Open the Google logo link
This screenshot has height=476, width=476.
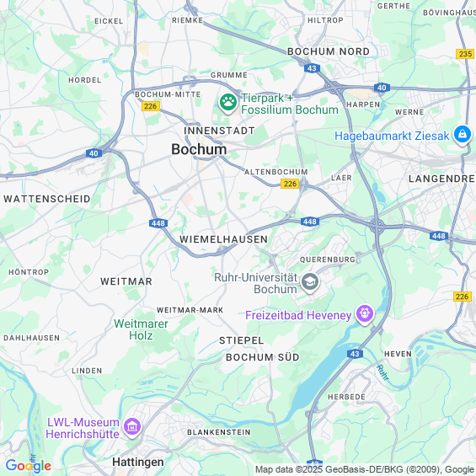point(29,465)
